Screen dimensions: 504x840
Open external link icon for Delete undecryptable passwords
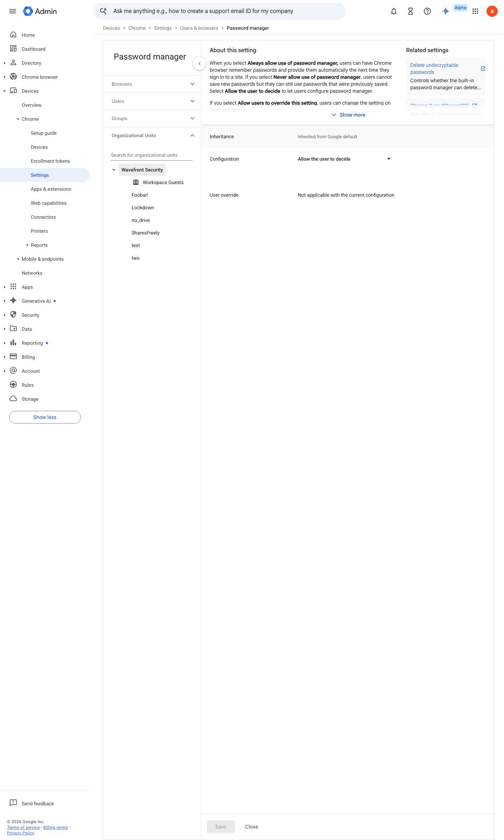[x=483, y=69]
